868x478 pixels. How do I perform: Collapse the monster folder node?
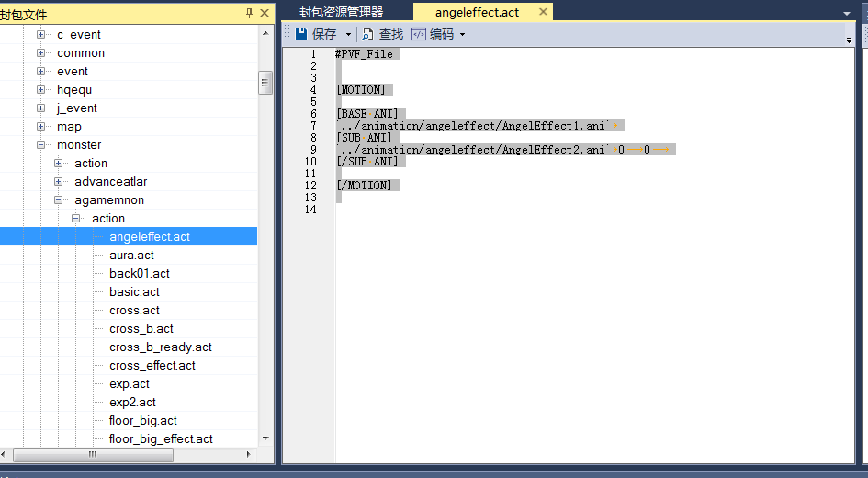(x=40, y=145)
